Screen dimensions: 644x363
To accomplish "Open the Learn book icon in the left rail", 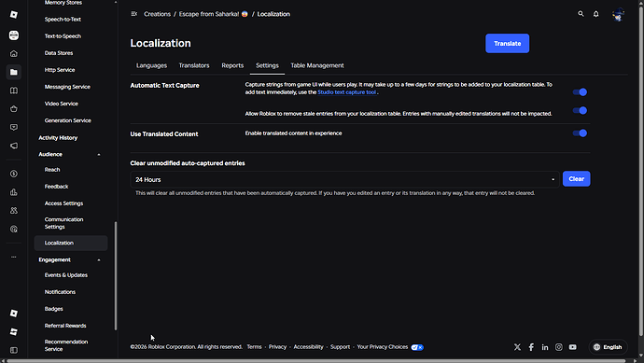I will [14, 91].
